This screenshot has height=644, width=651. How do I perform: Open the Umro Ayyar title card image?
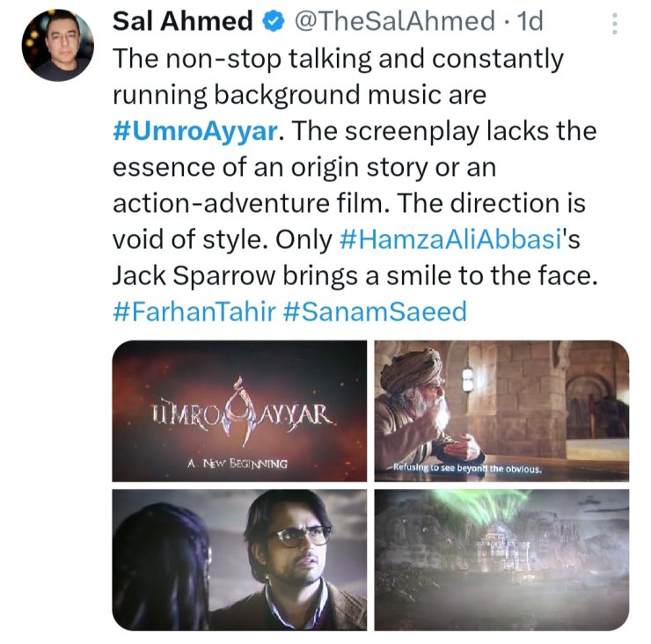pyautogui.click(x=238, y=410)
